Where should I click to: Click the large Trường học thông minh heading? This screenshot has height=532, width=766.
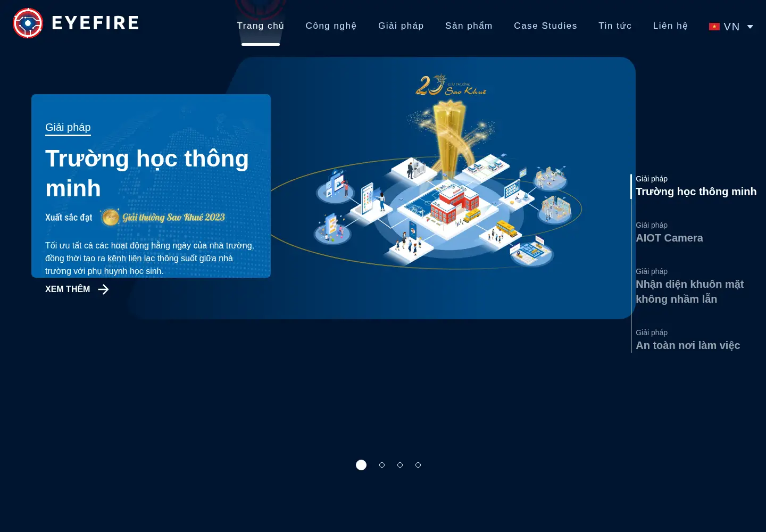point(147,173)
